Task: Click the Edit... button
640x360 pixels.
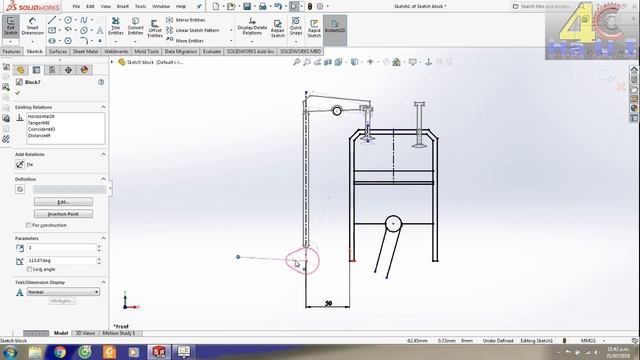Action: pos(63,202)
